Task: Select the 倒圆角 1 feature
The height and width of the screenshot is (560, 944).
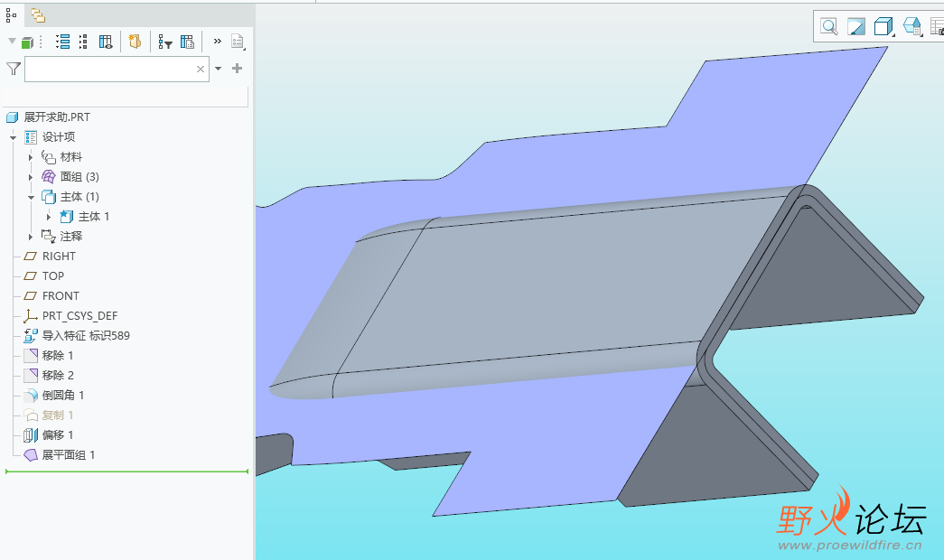Action: point(62,396)
